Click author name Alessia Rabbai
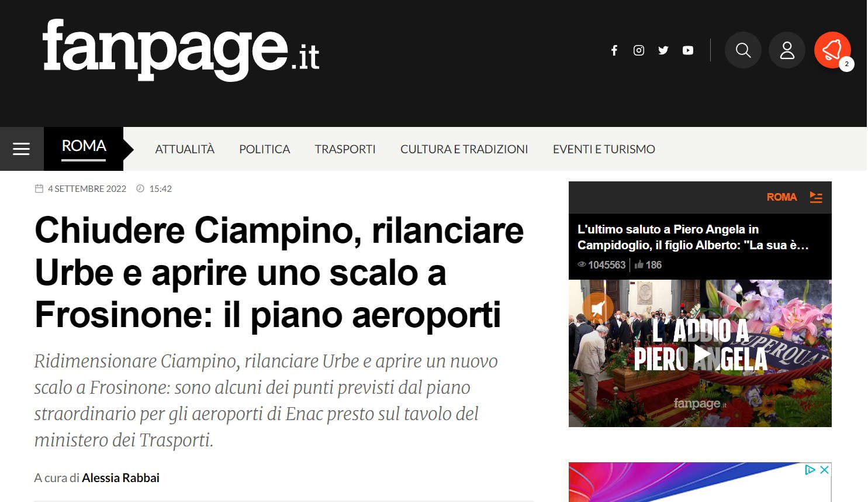This screenshot has width=868, height=502. [x=120, y=478]
